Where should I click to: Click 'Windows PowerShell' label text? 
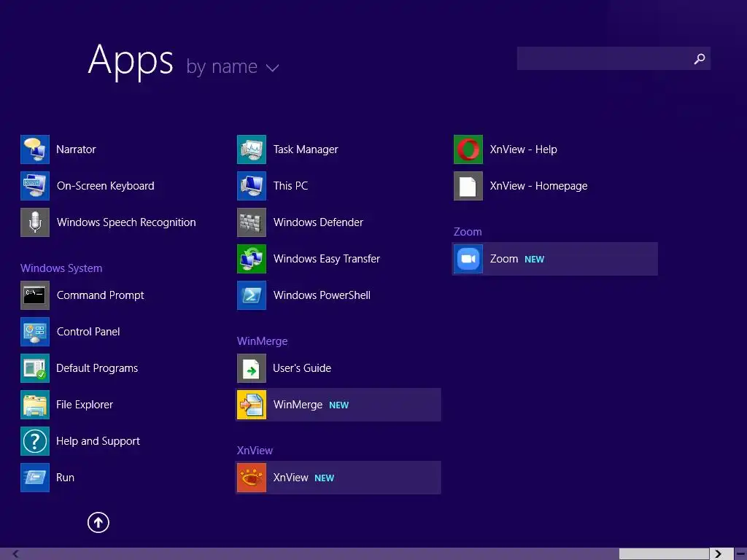322,295
